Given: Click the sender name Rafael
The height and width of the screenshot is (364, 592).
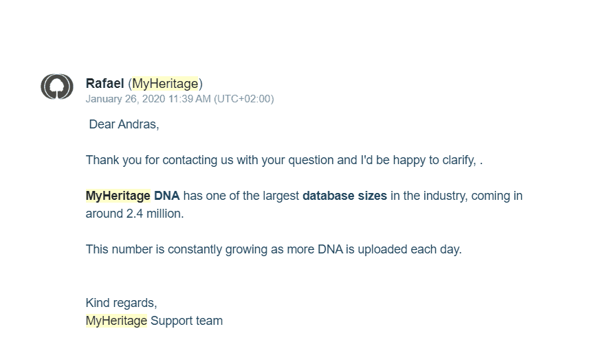Looking at the screenshot, I should [x=105, y=83].
